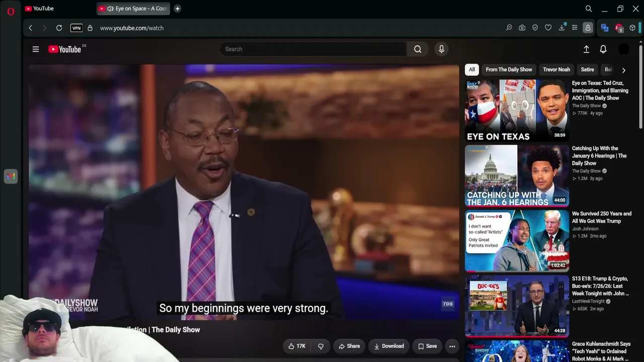Screen dimensions: 644x362
Task: View site security lock info
Action: pyautogui.click(x=90, y=28)
